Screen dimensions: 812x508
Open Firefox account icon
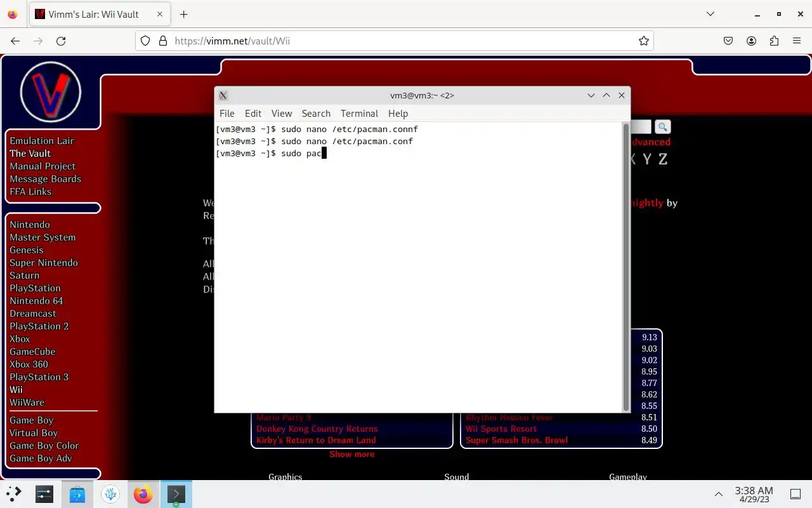pyautogui.click(x=751, y=41)
